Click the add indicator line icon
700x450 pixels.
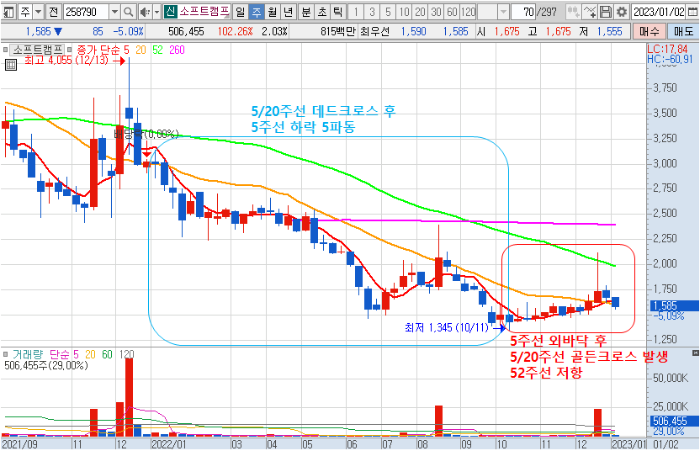pos(590,11)
